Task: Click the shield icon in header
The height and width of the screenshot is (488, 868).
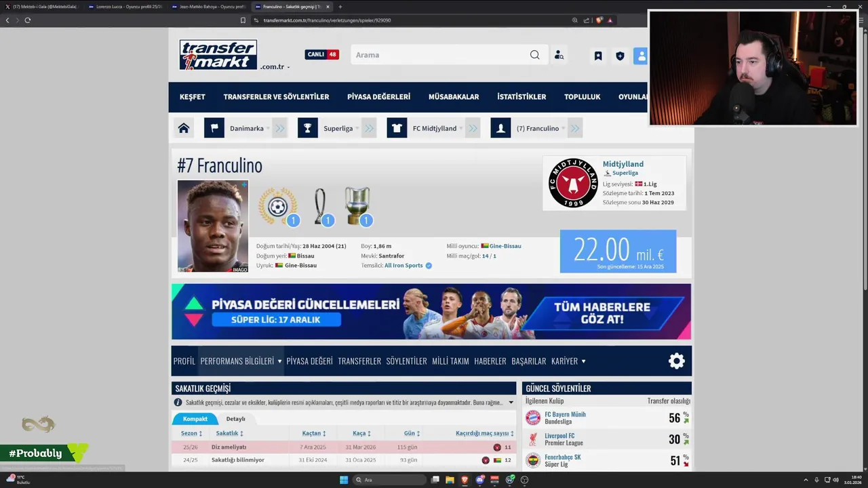Action: (x=620, y=56)
